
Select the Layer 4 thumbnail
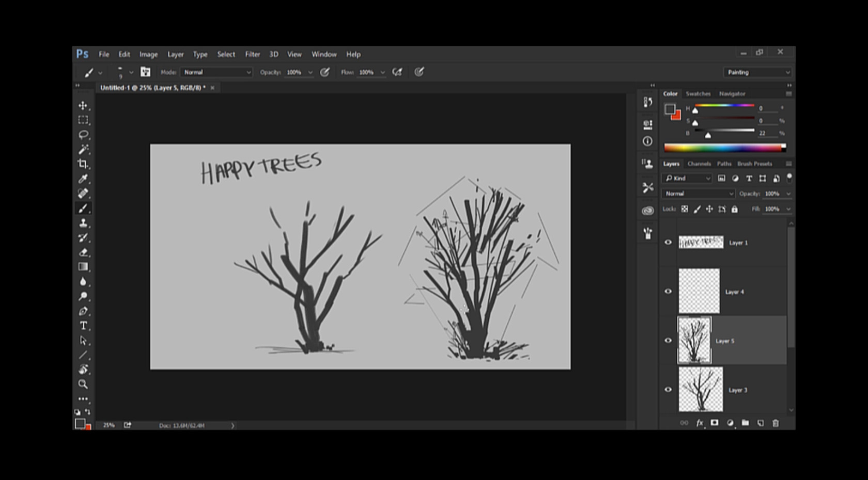pyautogui.click(x=699, y=291)
